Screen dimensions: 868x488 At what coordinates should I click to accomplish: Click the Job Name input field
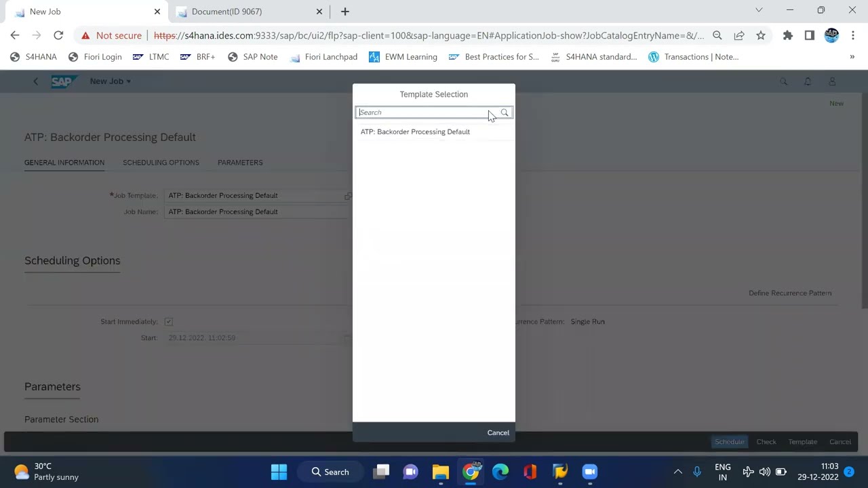click(x=258, y=211)
